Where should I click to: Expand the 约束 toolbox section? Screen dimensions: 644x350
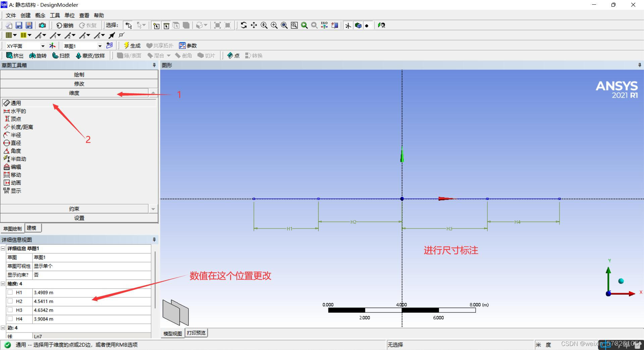[74, 209]
